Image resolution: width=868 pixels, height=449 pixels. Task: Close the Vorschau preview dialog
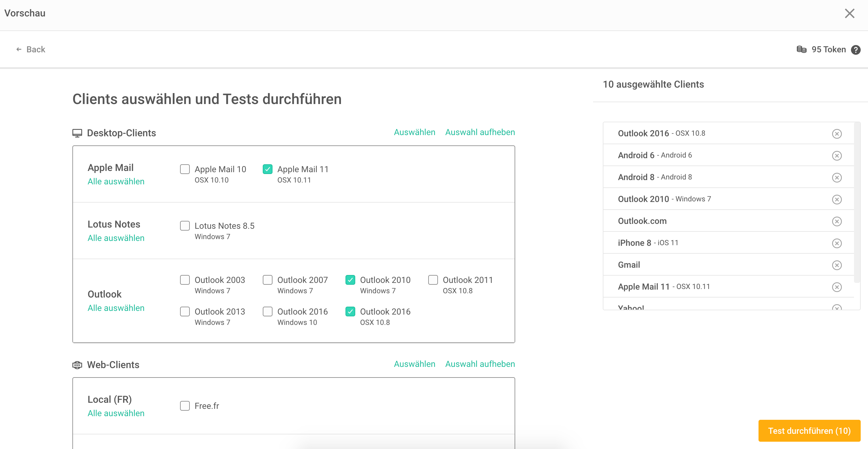pos(849,13)
